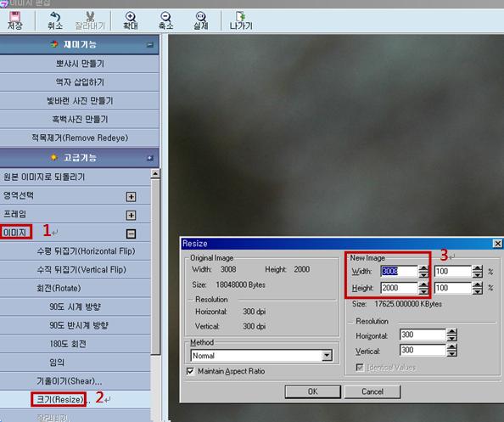504x422 pixels.
Task: Click the 실제 (Actual size) icon
Action: (x=200, y=16)
